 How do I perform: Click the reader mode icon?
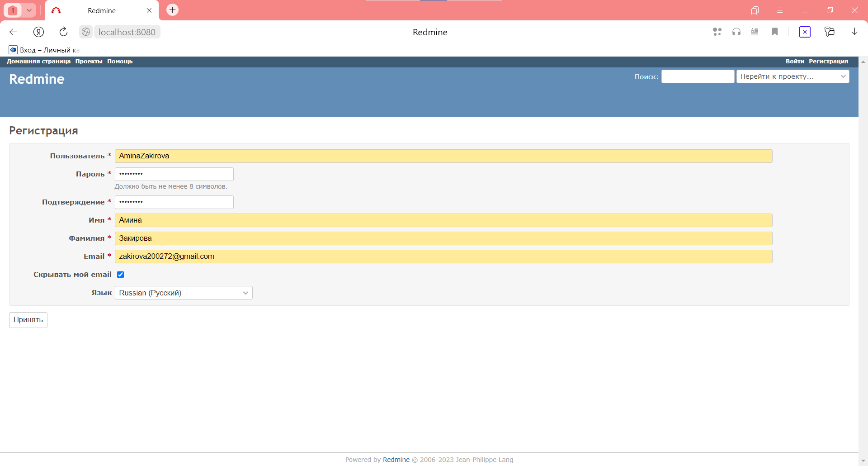(x=755, y=32)
